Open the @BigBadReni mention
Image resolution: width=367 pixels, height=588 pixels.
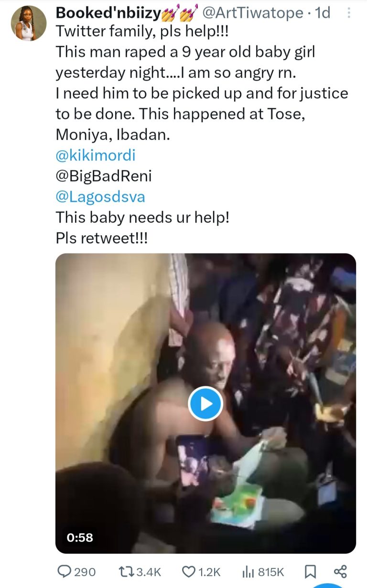[x=104, y=176]
